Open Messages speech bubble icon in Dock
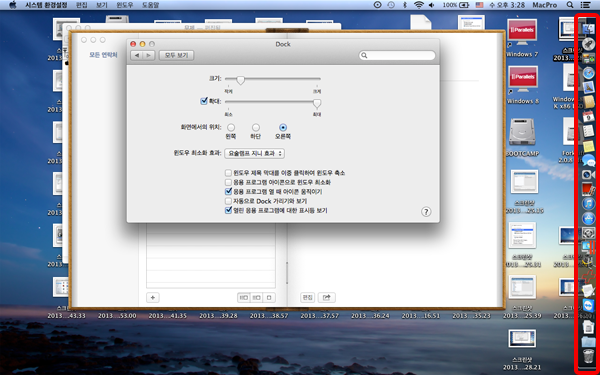 [589, 160]
